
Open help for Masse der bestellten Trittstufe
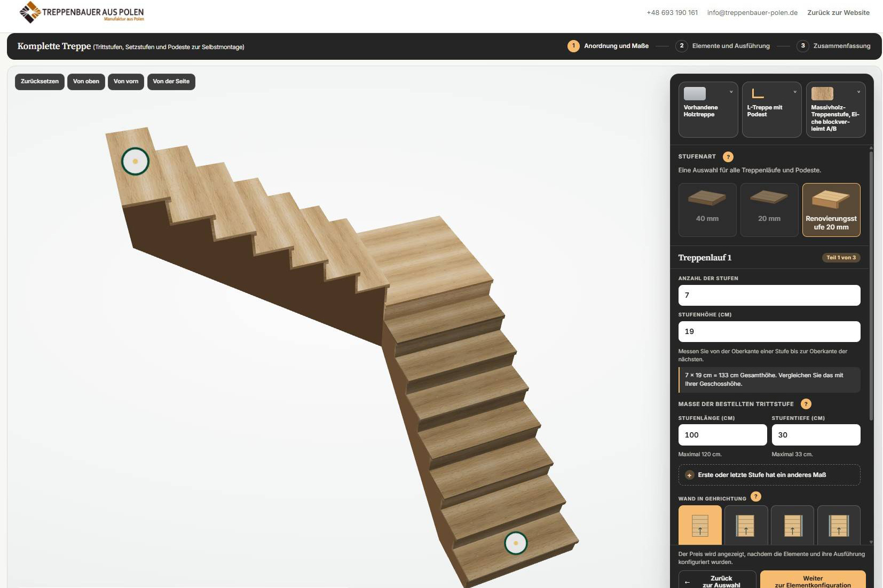(x=806, y=404)
